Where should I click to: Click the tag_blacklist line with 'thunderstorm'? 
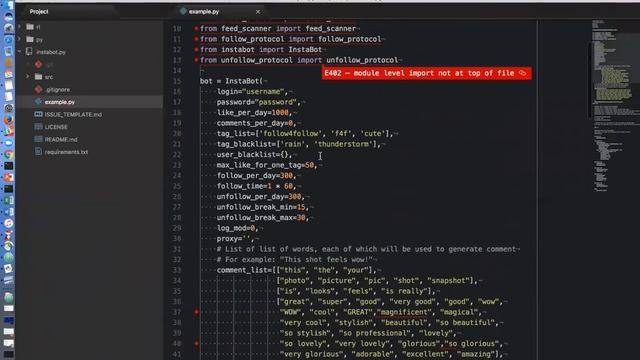tap(298, 144)
